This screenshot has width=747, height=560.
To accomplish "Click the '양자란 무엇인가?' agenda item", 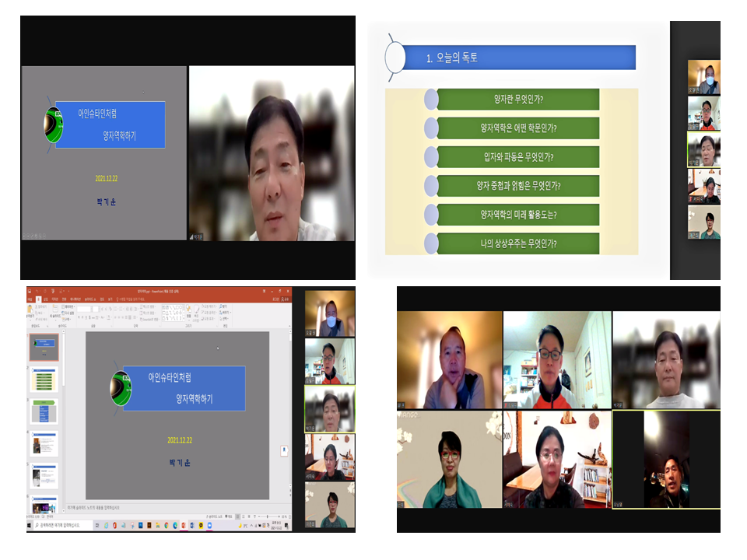I will pyautogui.click(x=517, y=100).
